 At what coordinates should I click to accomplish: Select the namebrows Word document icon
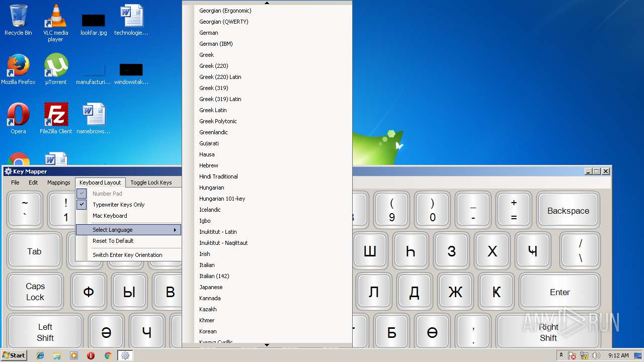point(94,119)
